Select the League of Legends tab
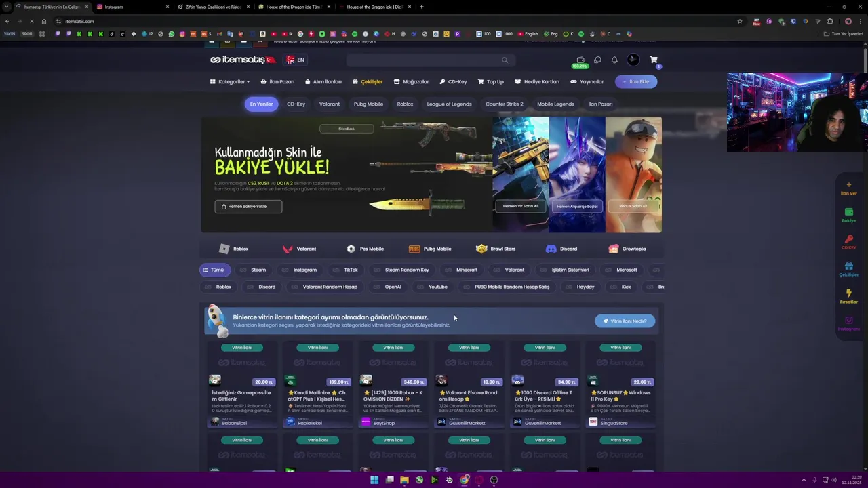 (x=449, y=104)
